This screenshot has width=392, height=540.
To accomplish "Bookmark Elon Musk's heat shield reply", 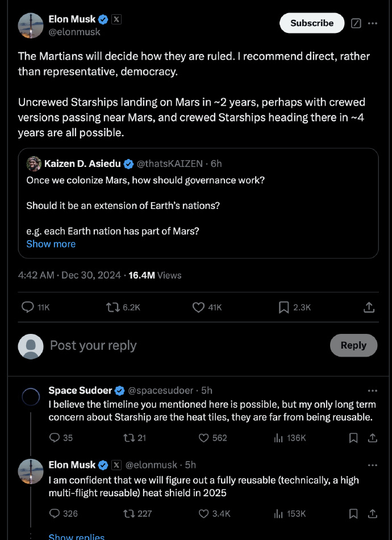I will coord(353,513).
